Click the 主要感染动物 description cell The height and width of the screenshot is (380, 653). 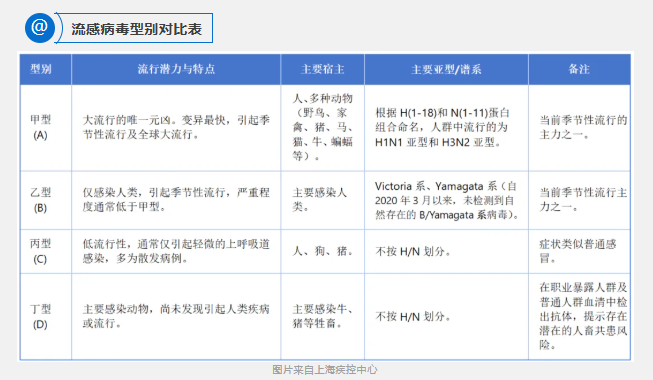pos(176,316)
